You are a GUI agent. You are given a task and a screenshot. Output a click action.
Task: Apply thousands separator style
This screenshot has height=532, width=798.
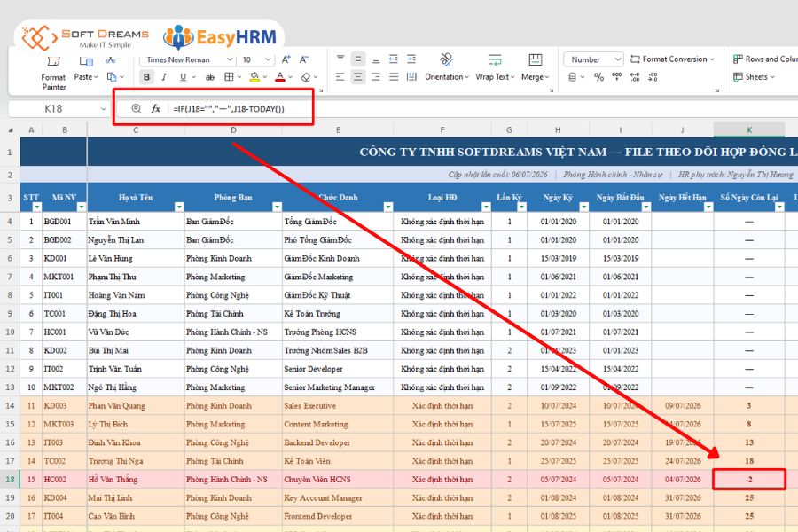[617, 76]
